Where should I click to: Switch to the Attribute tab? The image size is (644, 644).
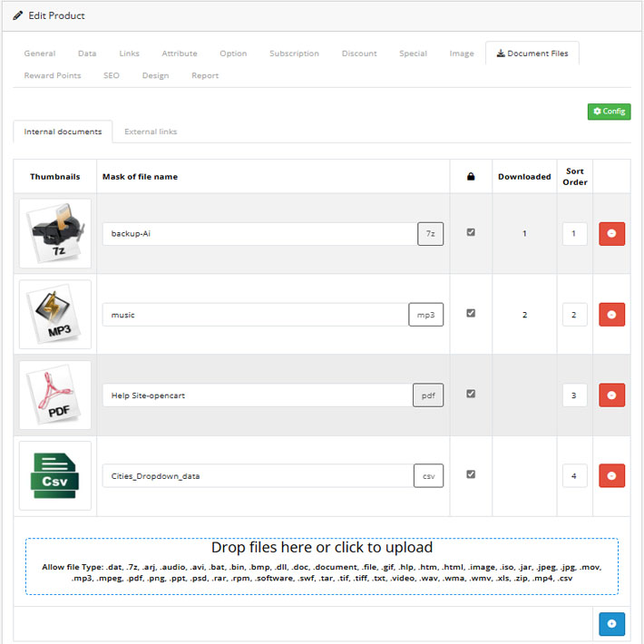(179, 54)
